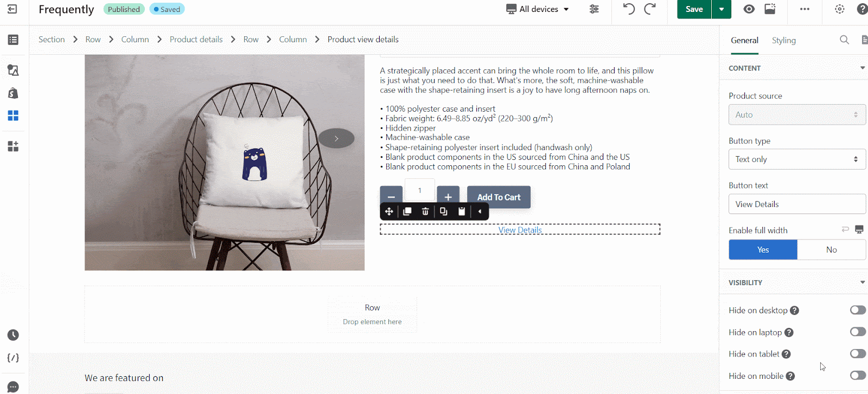Viewport: 868px width, 394px height.
Task: Open Shopify bag icon in left sidebar
Action: point(13,93)
